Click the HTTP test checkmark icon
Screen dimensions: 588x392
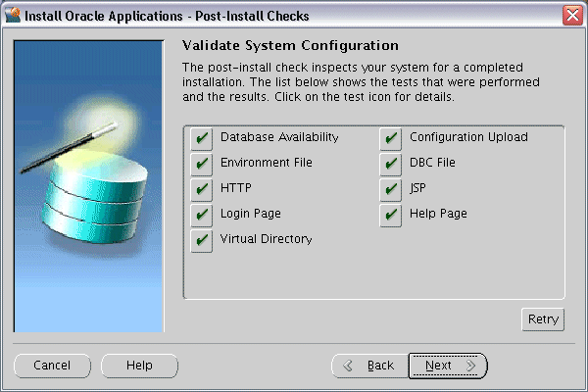coord(201,189)
